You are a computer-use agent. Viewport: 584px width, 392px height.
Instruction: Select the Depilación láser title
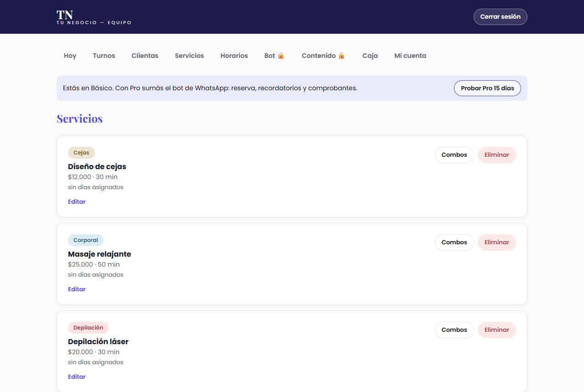[98, 341]
